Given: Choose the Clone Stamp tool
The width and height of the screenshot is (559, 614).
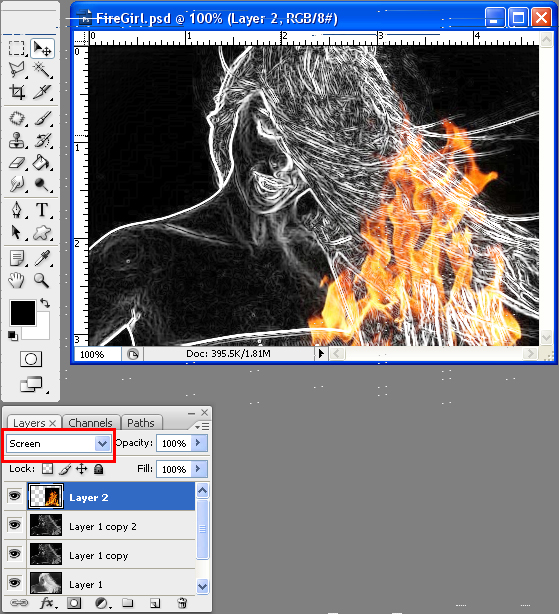Looking at the screenshot, I should pos(17,140).
